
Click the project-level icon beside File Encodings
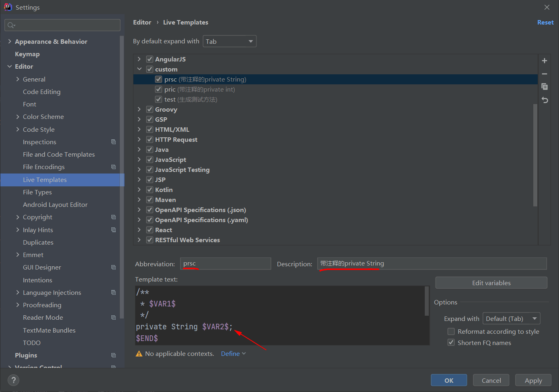[113, 167]
